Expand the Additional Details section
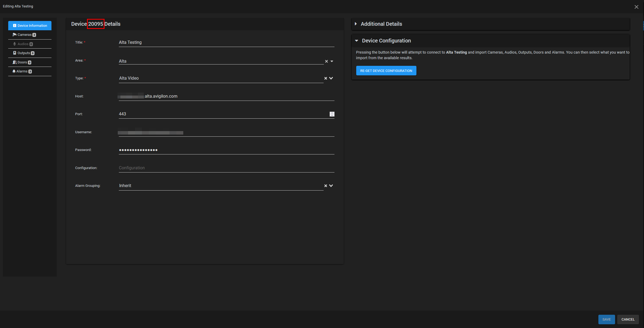Viewport: 644px width, 328px height. click(356, 24)
